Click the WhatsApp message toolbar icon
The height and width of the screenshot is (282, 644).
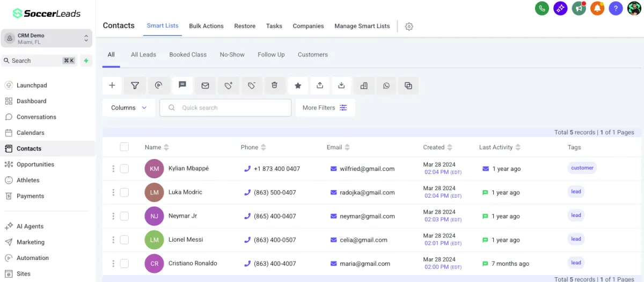click(386, 85)
